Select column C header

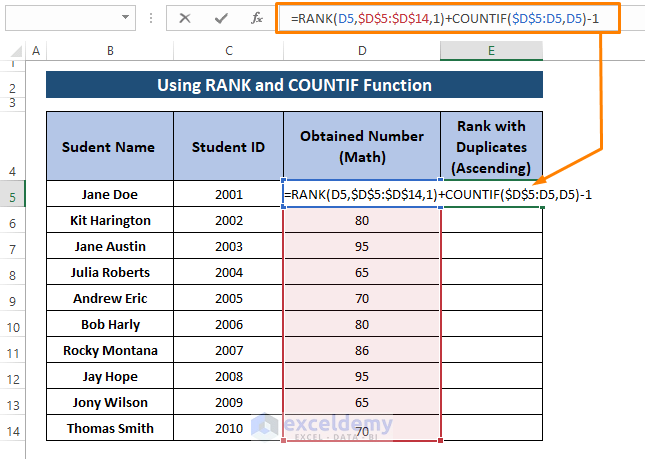pyautogui.click(x=228, y=51)
